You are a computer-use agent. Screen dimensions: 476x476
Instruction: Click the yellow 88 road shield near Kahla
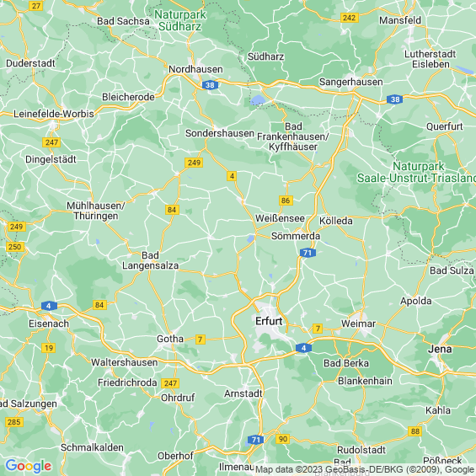click(415, 431)
